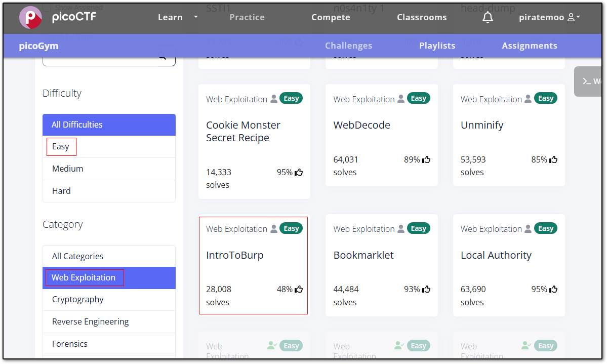Open the Cookie Monster Secret Recipe challenge
Screen dimensions: 607x364
[x=243, y=131]
